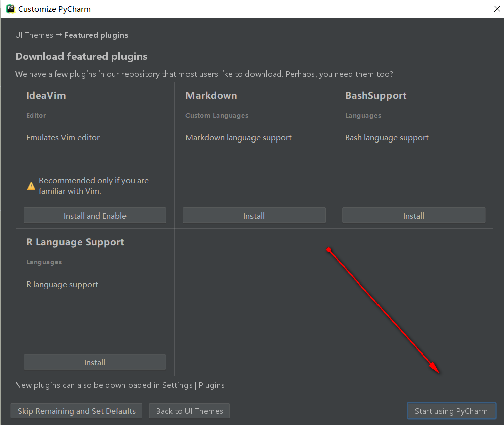
Task: Click the Custom Languages category label
Action: (x=217, y=115)
